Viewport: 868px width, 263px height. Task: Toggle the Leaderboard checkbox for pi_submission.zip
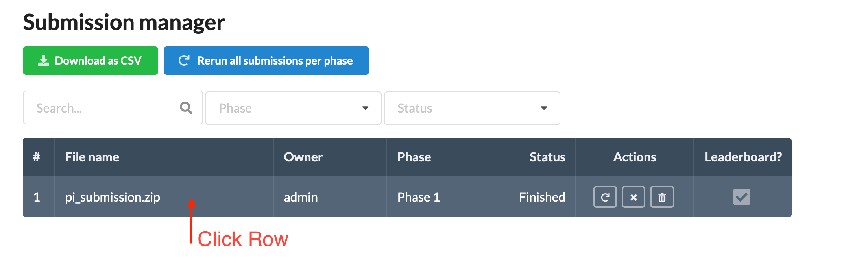(x=741, y=197)
